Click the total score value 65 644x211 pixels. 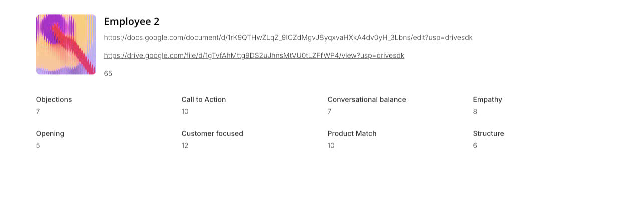click(108, 74)
